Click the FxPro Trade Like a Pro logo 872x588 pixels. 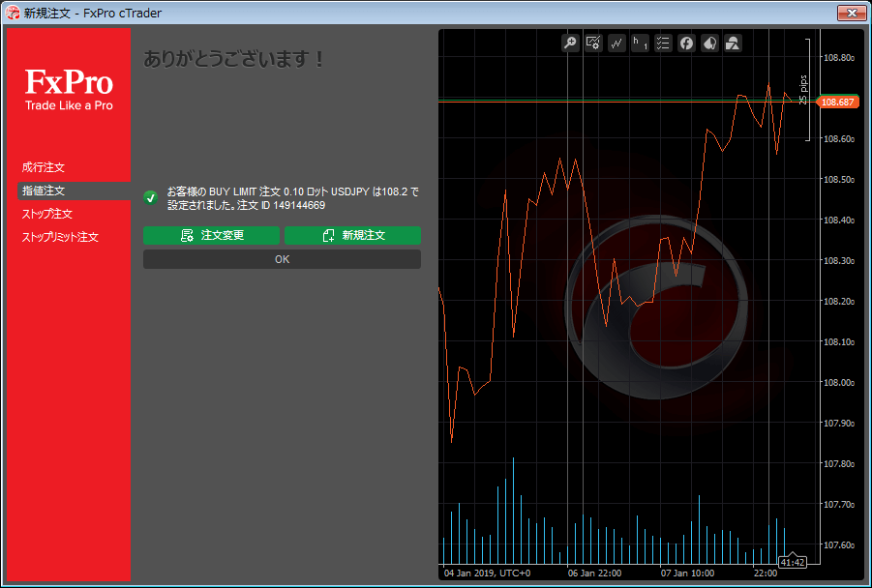coord(69,89)
